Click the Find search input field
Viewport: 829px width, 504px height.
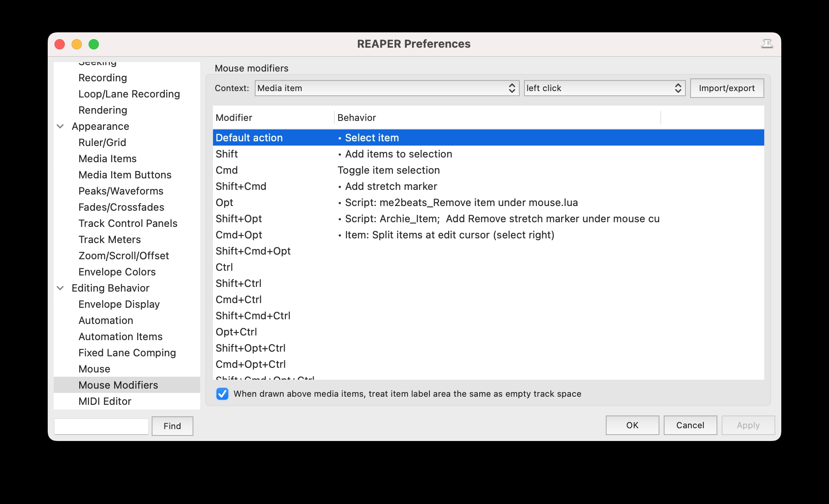click(x=101, y=426)
